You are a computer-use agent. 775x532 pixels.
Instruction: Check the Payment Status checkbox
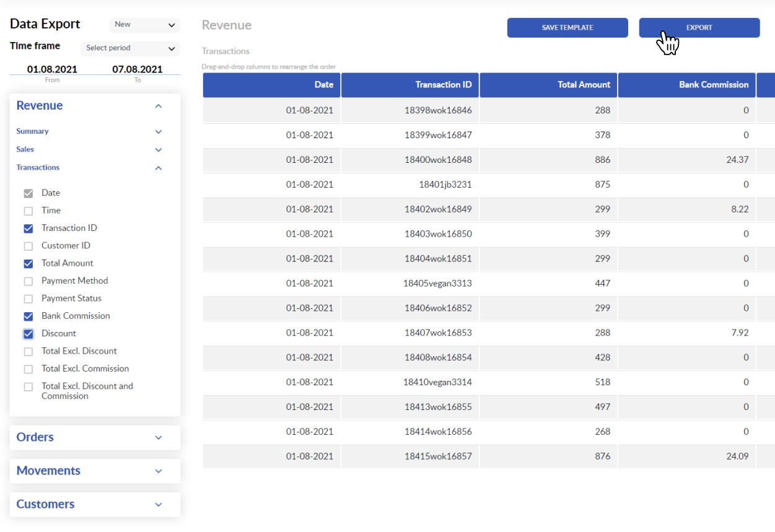click(x=28, y=299)
